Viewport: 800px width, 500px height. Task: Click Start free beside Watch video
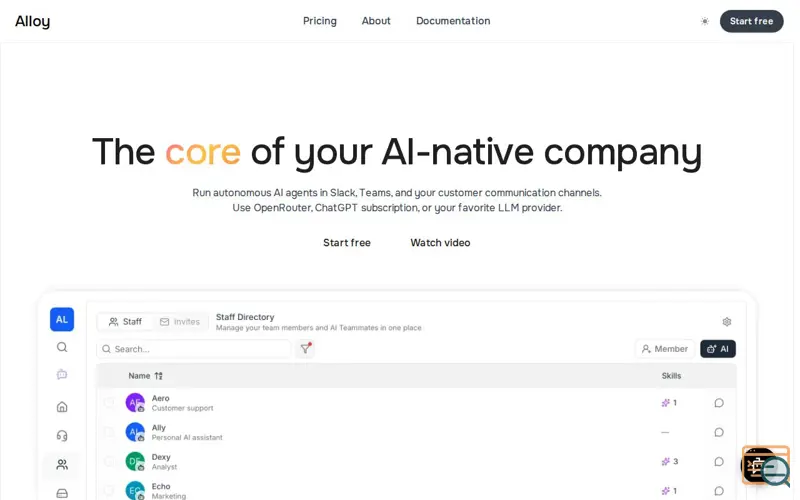(347, 243)
